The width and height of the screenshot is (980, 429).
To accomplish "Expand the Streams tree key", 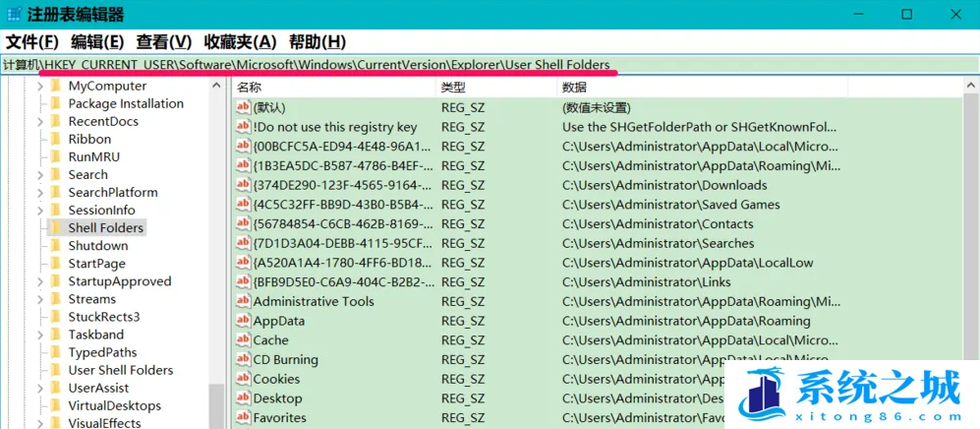I will click(40, 299).
